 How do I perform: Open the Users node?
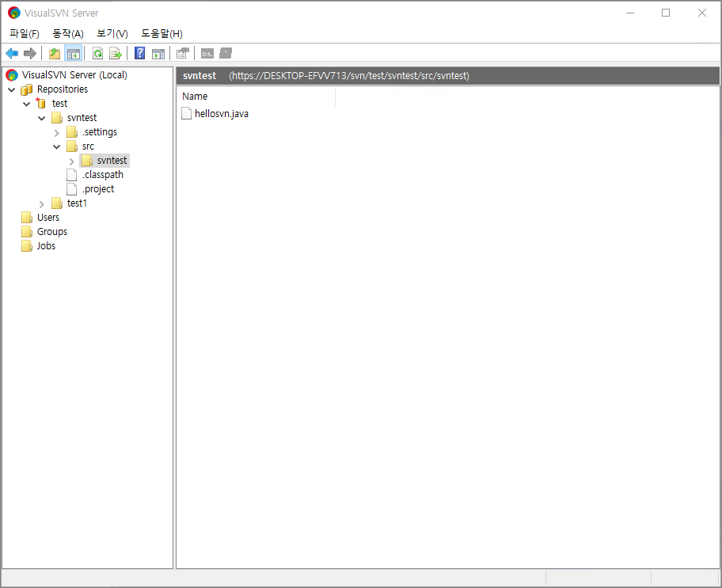click(x=48, y=218)
